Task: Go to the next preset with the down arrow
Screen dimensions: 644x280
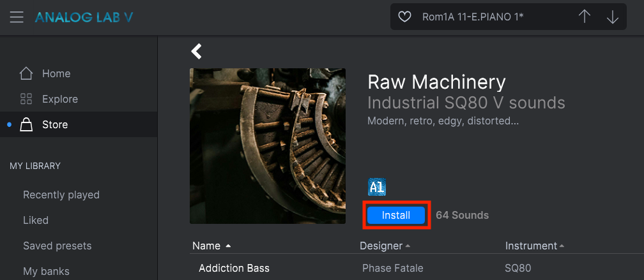Action: [x=612, y=17]
